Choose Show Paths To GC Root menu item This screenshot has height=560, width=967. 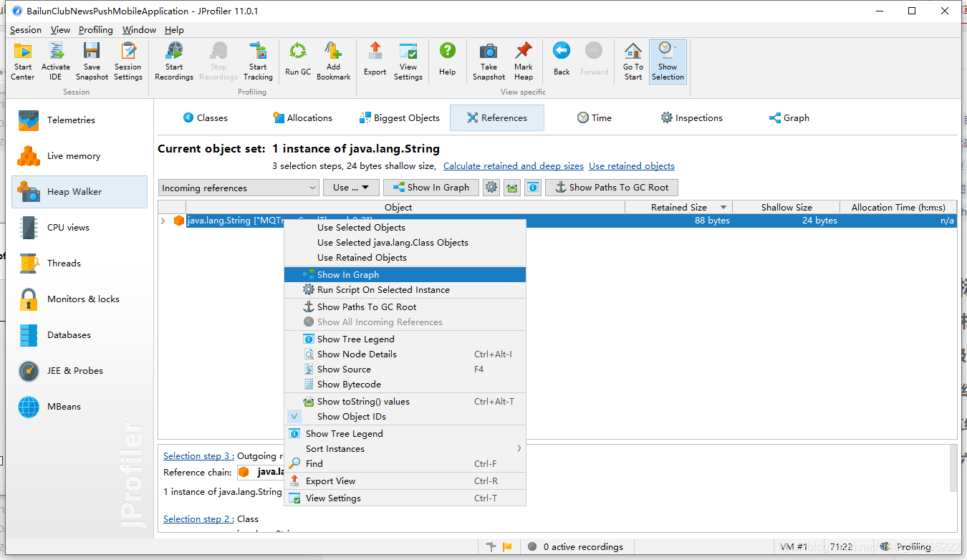pyautogui.click(x=405, y=306)
